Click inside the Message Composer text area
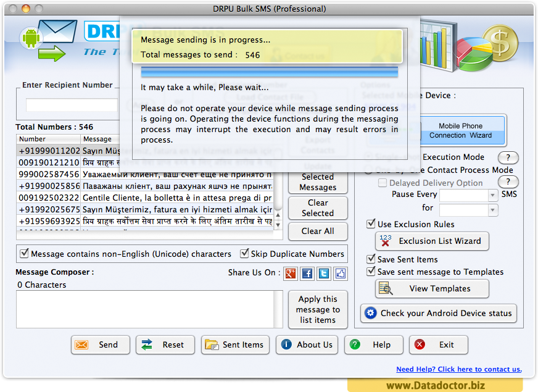This screenshot has width=538, height=392. pos(145,309)
